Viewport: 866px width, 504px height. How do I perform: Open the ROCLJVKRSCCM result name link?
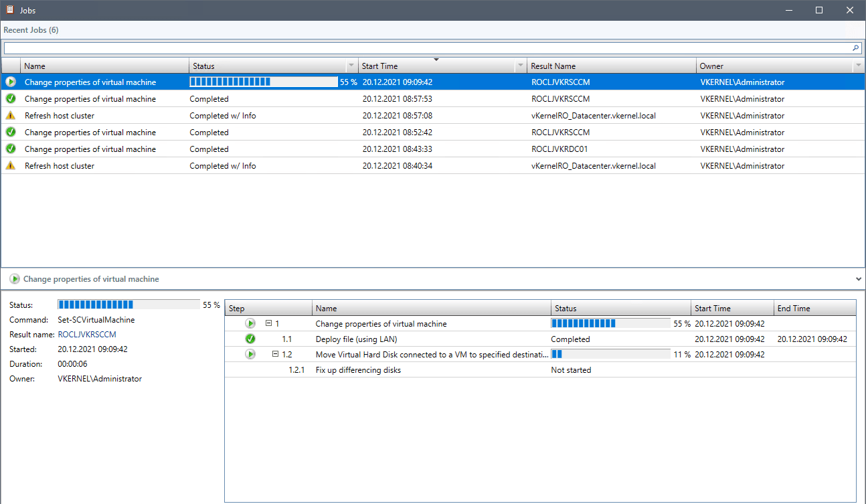(x=86, y=334)
